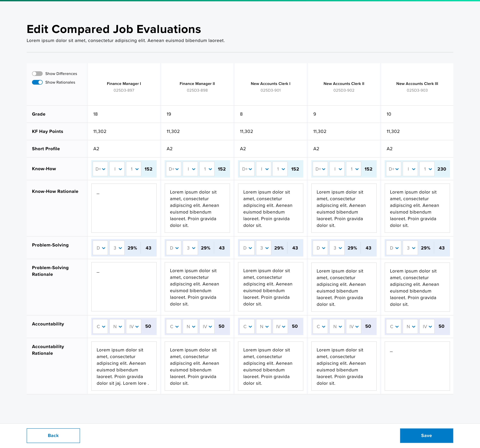The width and height of the screenshot is (480, 448).
Task: Open New Accounts Clerk II Know-How D+ dropdown
Action: point(320,169)
